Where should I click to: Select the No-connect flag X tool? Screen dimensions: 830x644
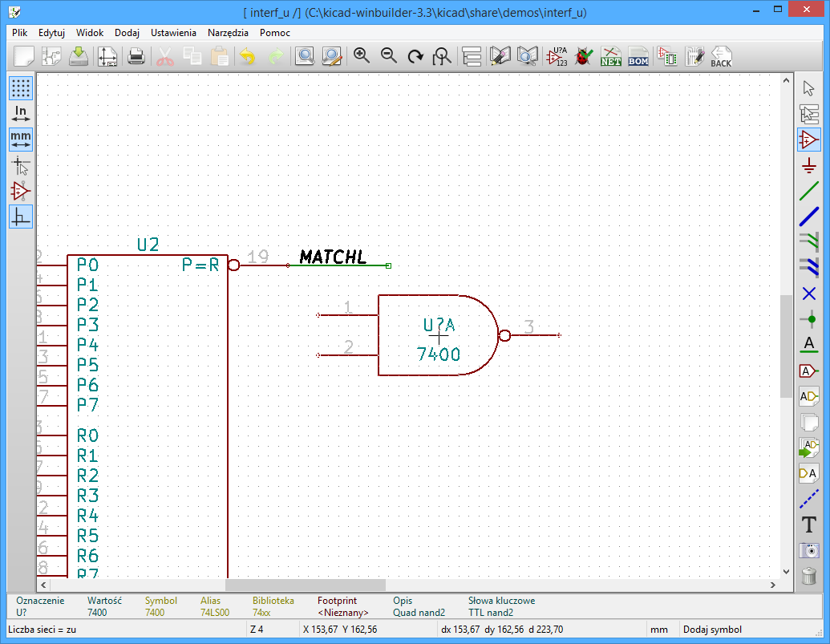point(809,294)
